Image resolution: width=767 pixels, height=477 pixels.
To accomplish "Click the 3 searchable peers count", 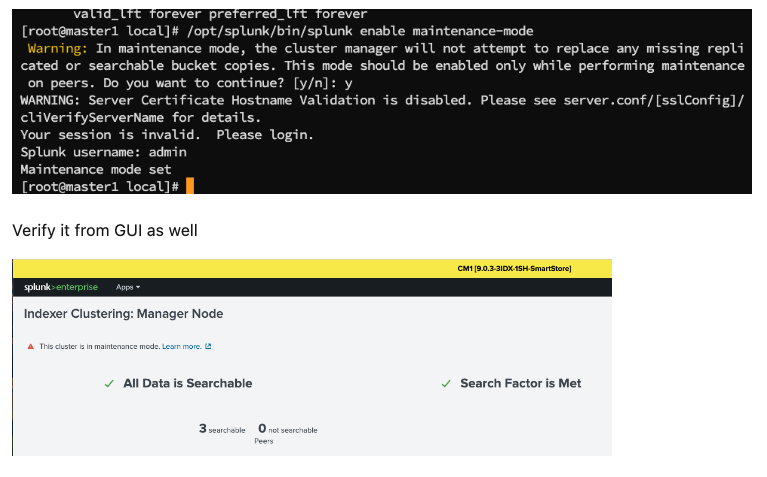I will pos(222,429).
